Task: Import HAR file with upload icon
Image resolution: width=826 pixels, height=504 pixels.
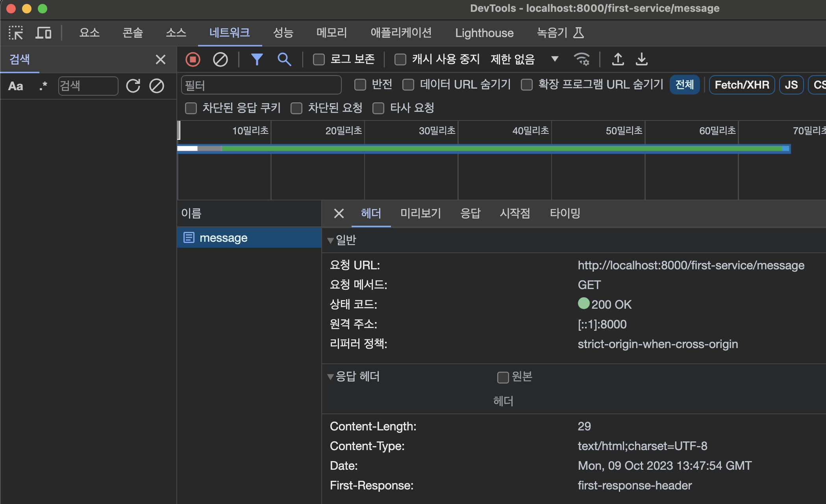Action: tap(618, 59)
